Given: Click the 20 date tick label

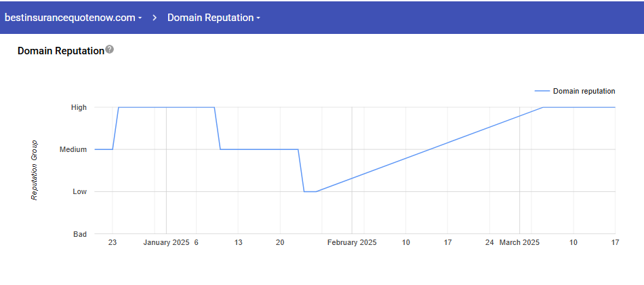Looking at the screenshot, I should 280,242.
